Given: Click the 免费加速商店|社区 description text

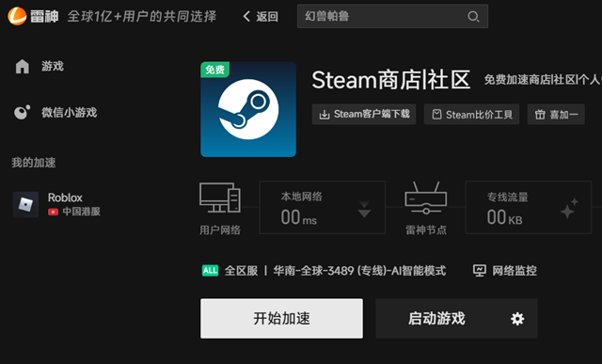Looking at the screenshot, I should (543, 80).
